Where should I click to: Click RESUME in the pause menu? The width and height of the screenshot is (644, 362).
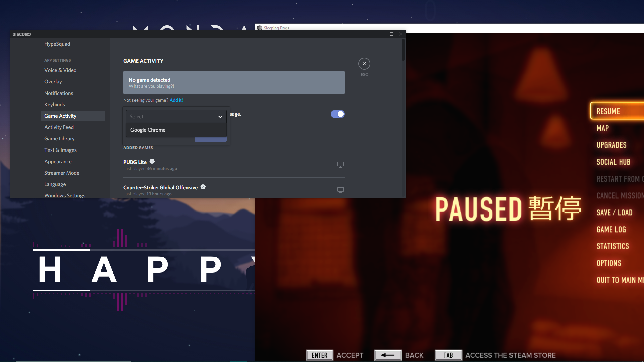point(608,111)
